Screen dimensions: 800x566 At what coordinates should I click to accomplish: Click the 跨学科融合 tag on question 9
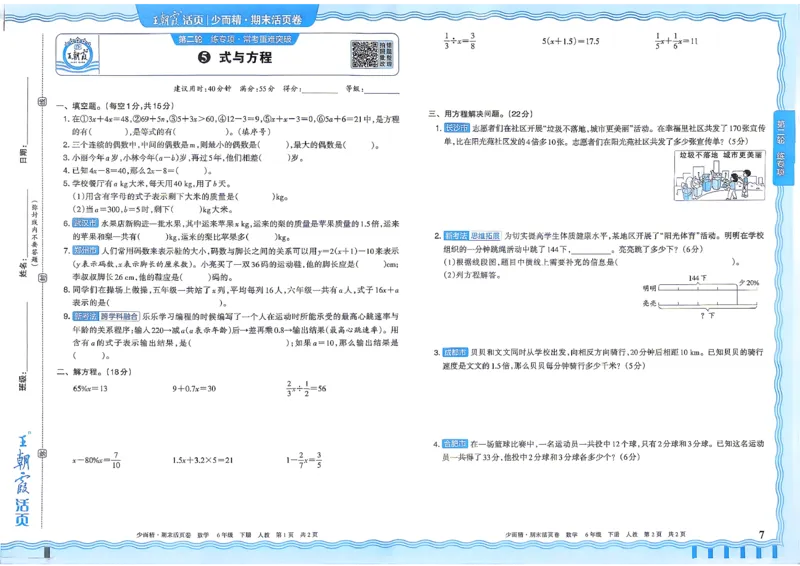119,316
